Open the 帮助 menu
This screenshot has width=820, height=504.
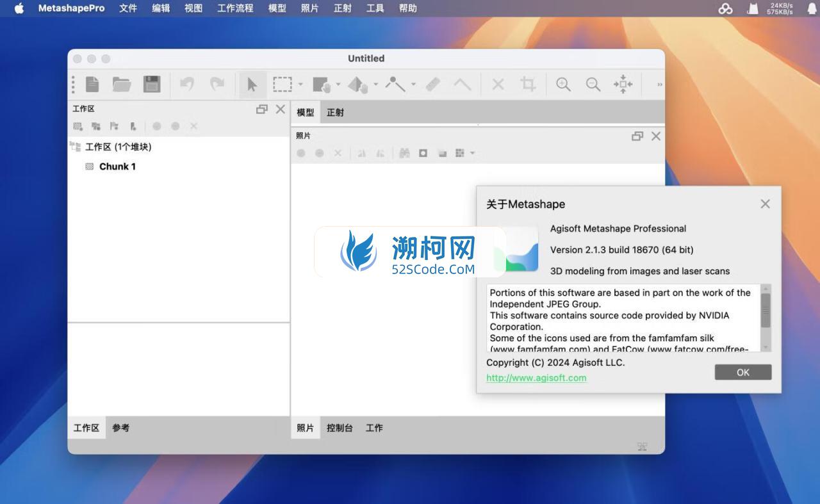click(407, 8)
